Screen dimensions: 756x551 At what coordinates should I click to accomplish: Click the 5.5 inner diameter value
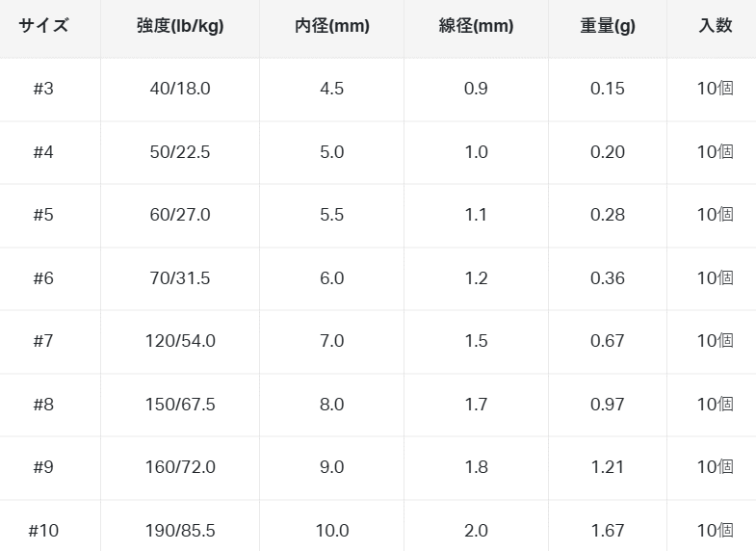point(331,215)
